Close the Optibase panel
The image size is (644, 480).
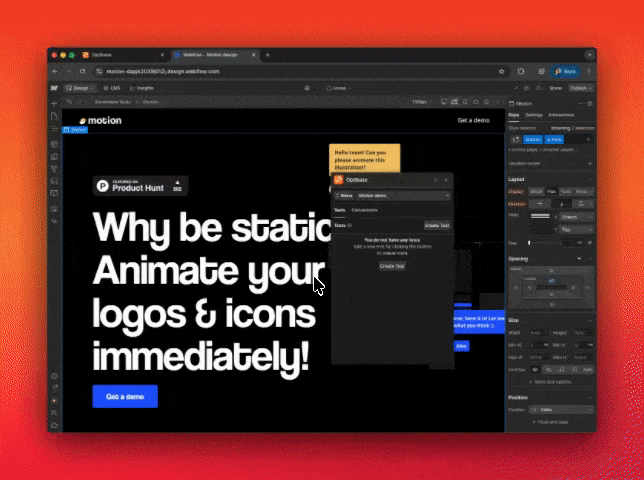coord(446,180)
